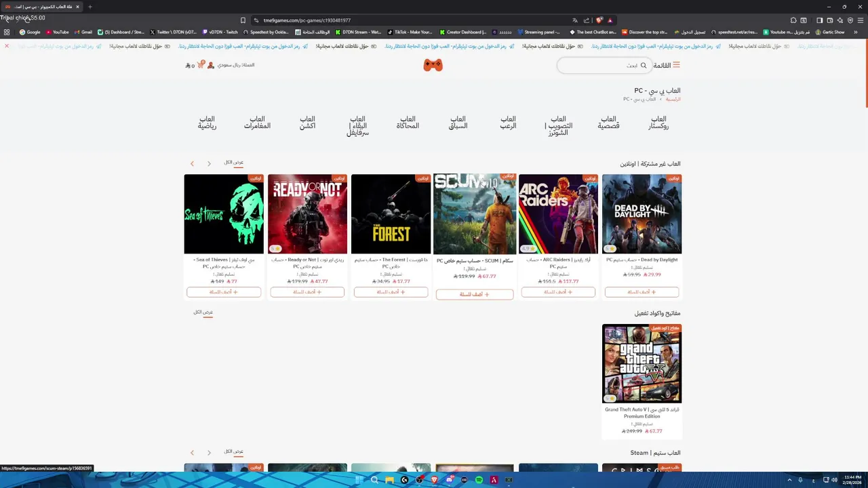Viewport: 868px width, 488px height.
Task: Open a new browser tab
Action: (90, 7)
